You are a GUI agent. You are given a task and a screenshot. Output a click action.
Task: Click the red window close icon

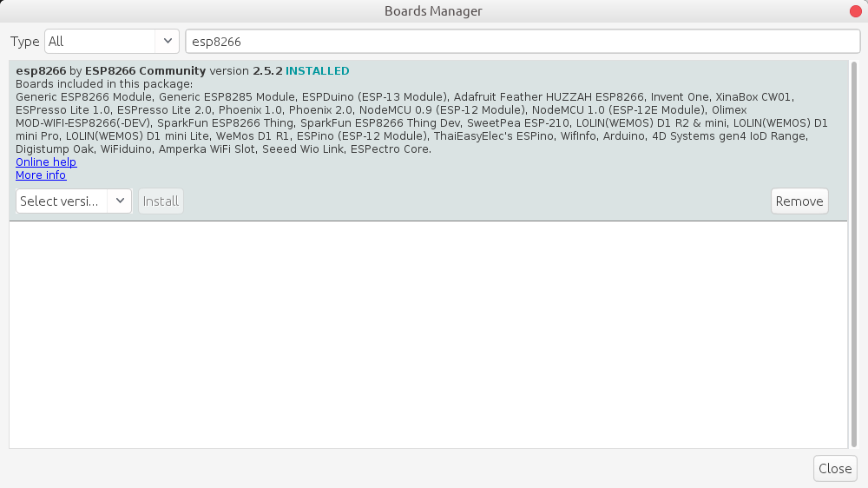[x=856, y=11]
